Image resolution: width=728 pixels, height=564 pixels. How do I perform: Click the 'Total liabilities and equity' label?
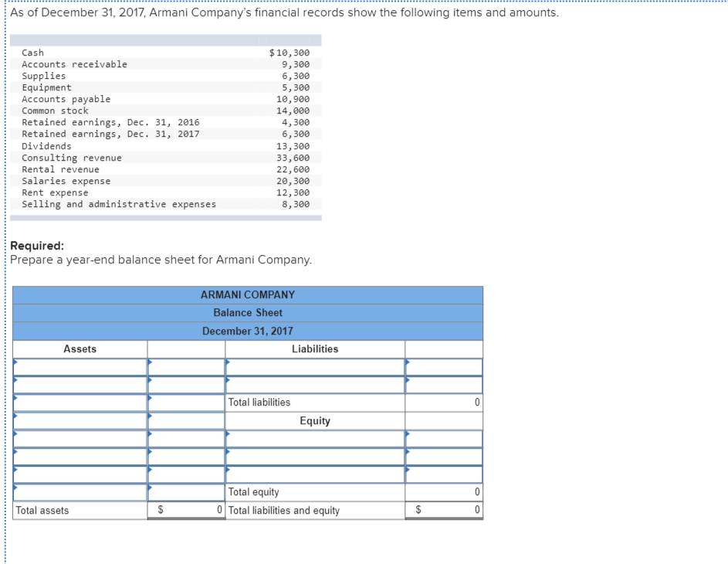(283, 510)
